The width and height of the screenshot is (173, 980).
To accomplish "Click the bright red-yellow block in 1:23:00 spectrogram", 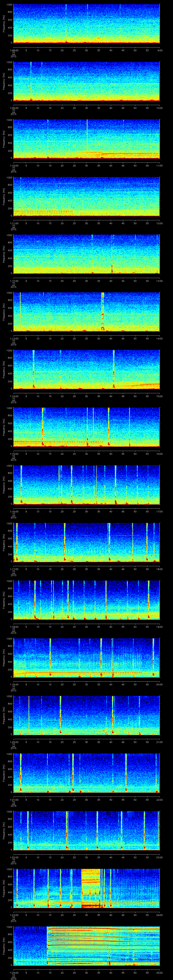I will [91, 888].
